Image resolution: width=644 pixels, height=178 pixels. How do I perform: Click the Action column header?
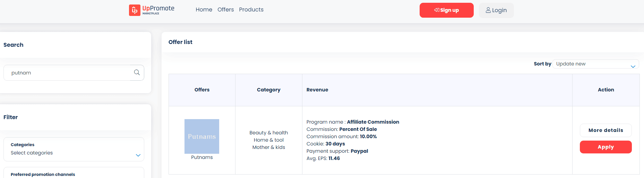click(606, 90)
